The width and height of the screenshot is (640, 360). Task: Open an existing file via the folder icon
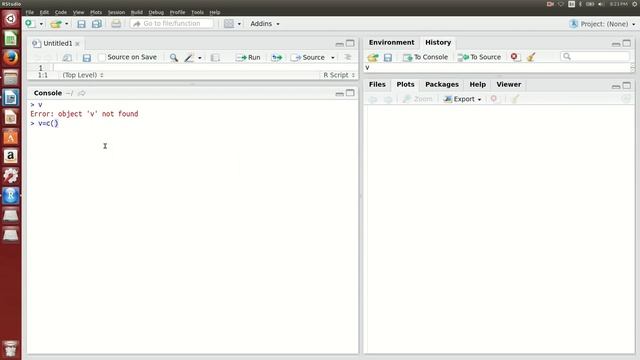(x=56, y=24)
